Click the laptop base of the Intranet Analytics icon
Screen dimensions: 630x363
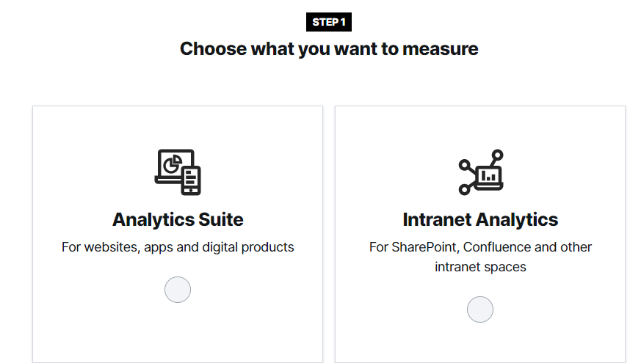(x=489, y=187)
